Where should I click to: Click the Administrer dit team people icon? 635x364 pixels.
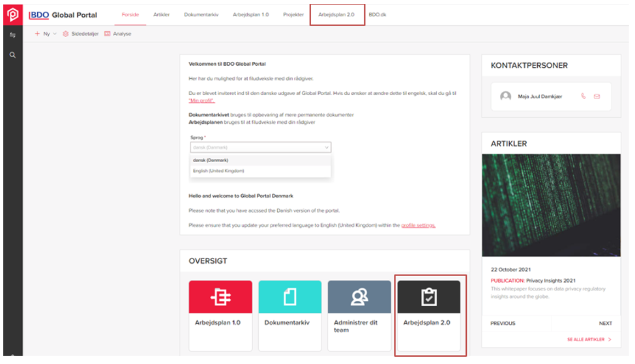point(359,297)
